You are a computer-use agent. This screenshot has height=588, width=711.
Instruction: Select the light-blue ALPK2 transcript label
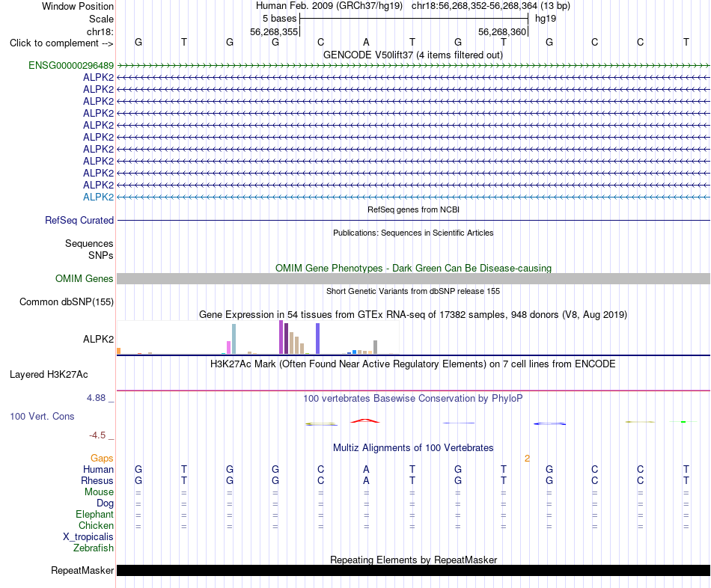point(98,197)
